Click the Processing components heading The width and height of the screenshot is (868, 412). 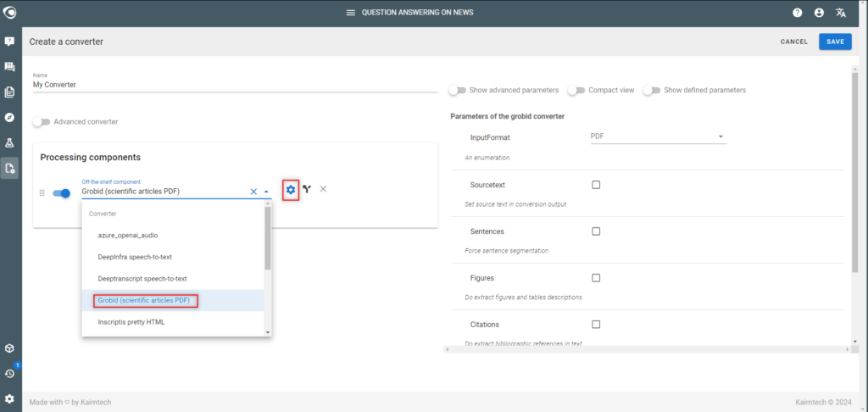click(x=90, y=158)
